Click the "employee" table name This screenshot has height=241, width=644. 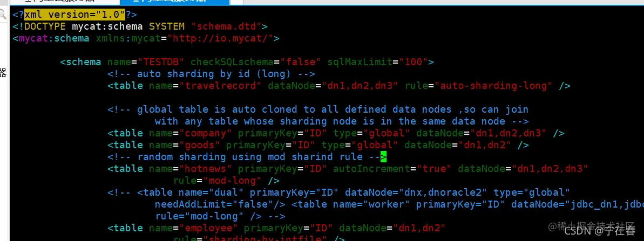click(x=209, y=229)
